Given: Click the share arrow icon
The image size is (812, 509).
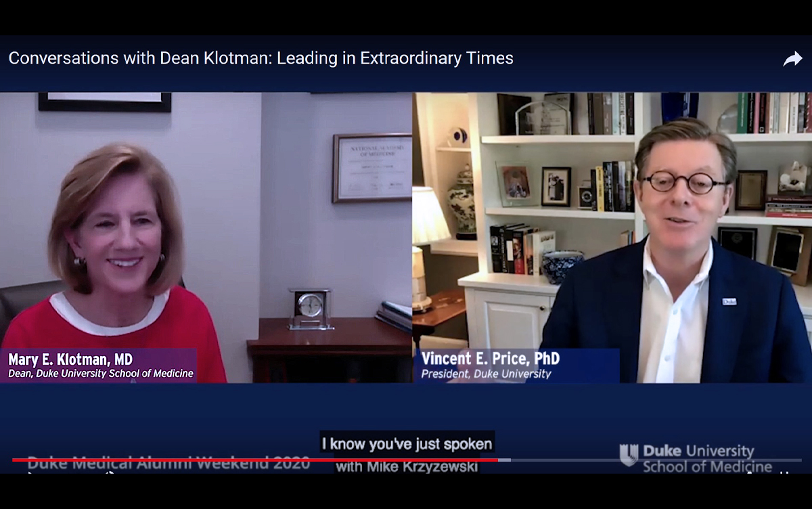Looking at the screenshot, I should (x=792, y=60).
